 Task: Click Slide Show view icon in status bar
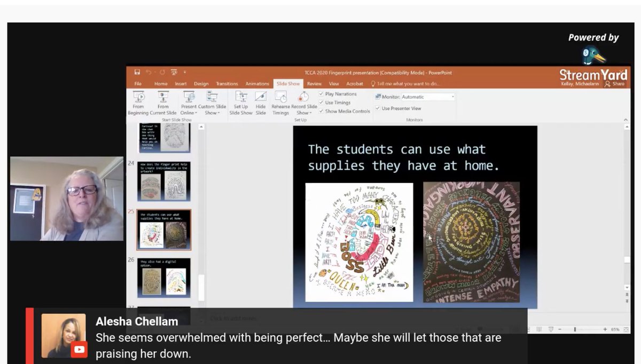(x=551, y=329)
